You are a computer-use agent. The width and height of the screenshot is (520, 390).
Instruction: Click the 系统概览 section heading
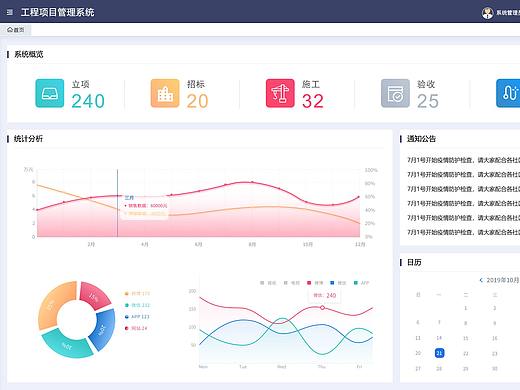(x=28, y=54)
